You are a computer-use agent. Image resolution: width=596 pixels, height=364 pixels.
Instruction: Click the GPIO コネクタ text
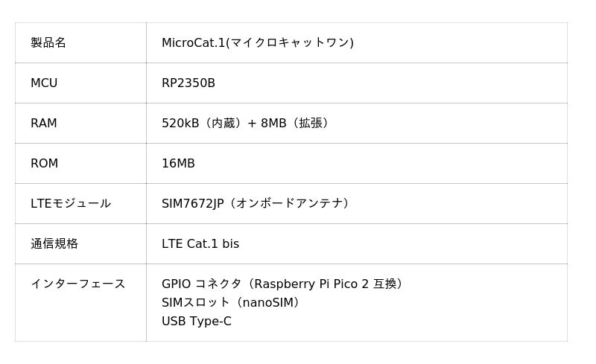[202, 284]
